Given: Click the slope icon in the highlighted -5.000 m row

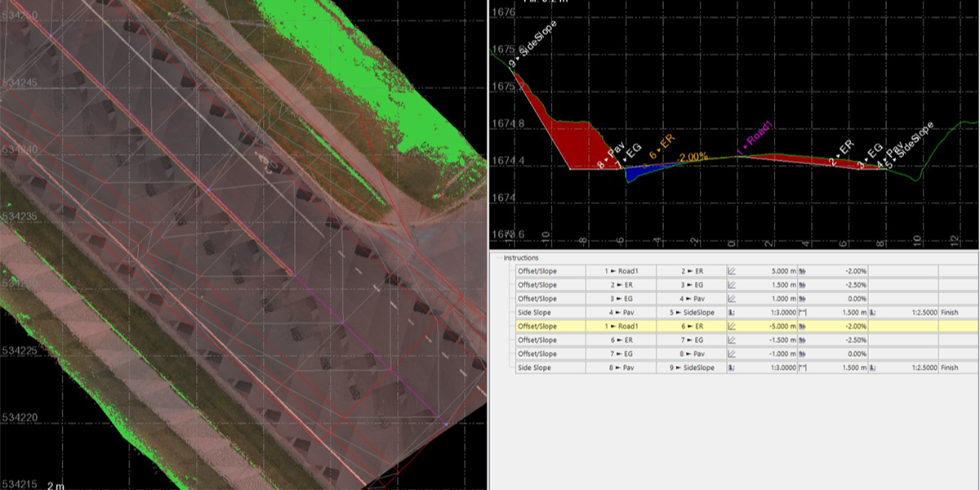Looking at the screenshot, I should [x=733, y=326].
